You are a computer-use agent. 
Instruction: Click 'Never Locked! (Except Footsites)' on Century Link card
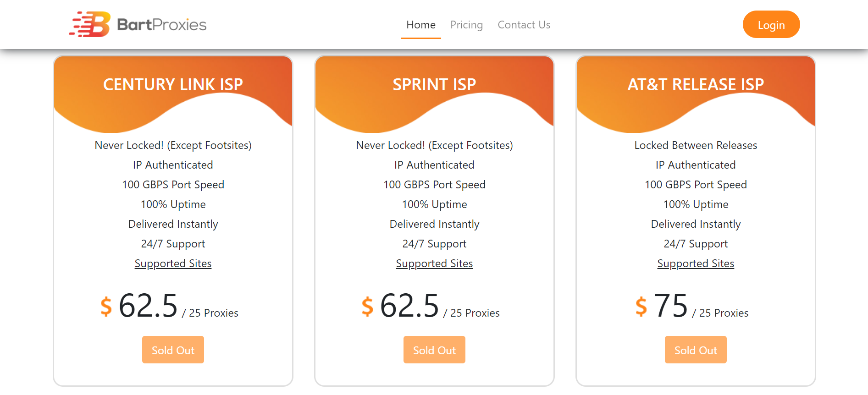pos(173,145)
